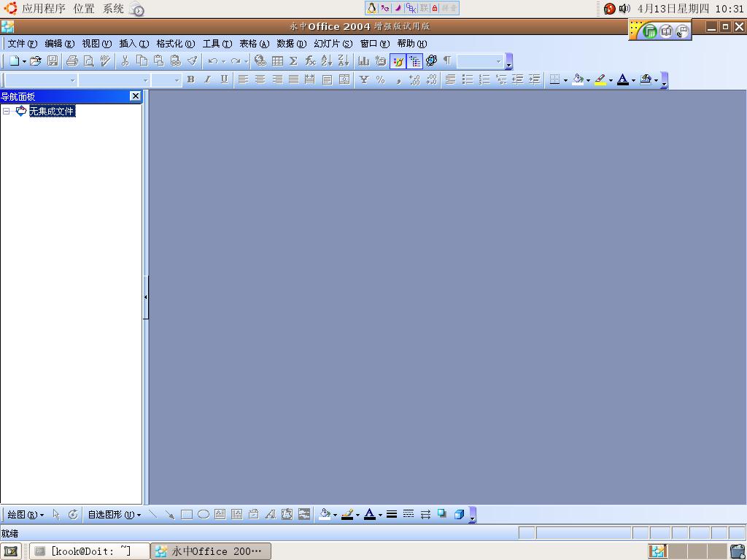Open the 幻灯片 menu
747x560 pixels.
point(333,44)
